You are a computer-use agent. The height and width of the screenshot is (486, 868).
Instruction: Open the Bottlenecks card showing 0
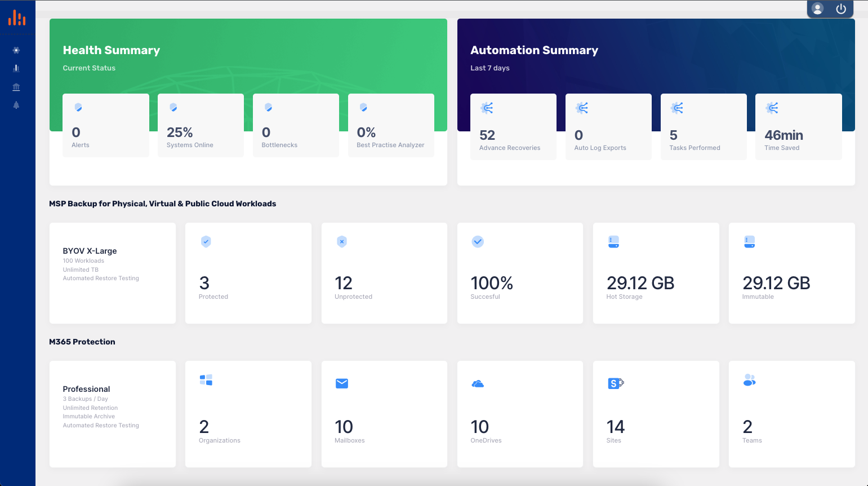pos(296,125)
